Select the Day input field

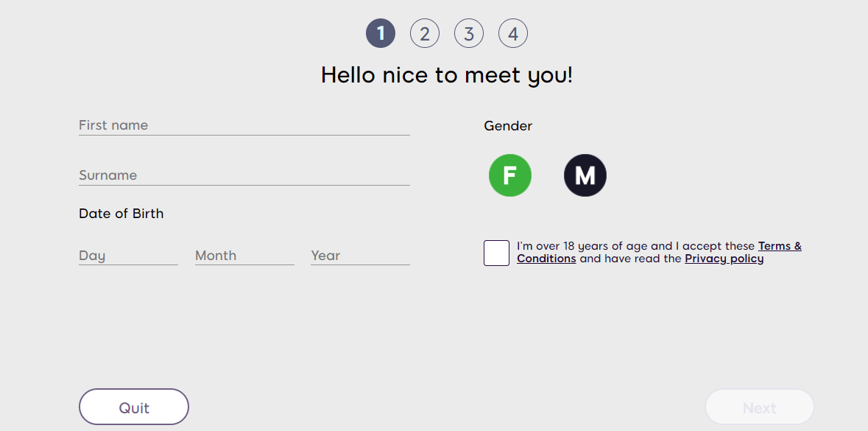pyautogui.click(x=128, y=256)
